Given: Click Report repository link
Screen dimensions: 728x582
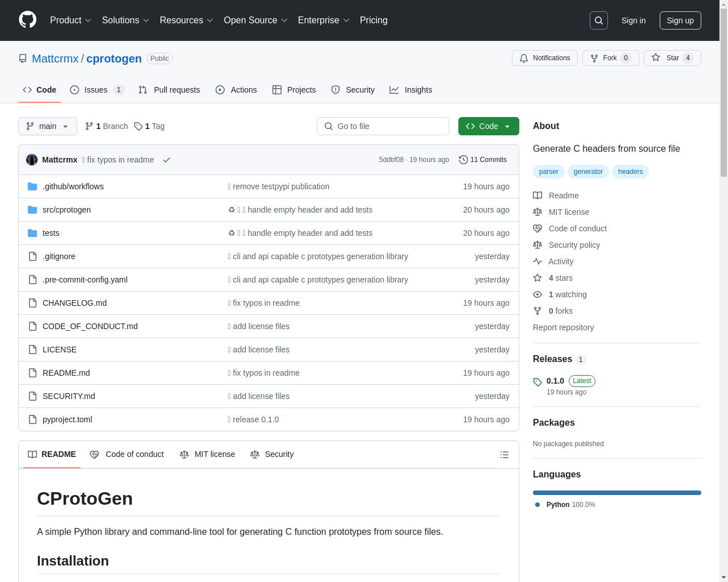Looking at the screenshot, I should pyautogui.click(x=563, y=327).
